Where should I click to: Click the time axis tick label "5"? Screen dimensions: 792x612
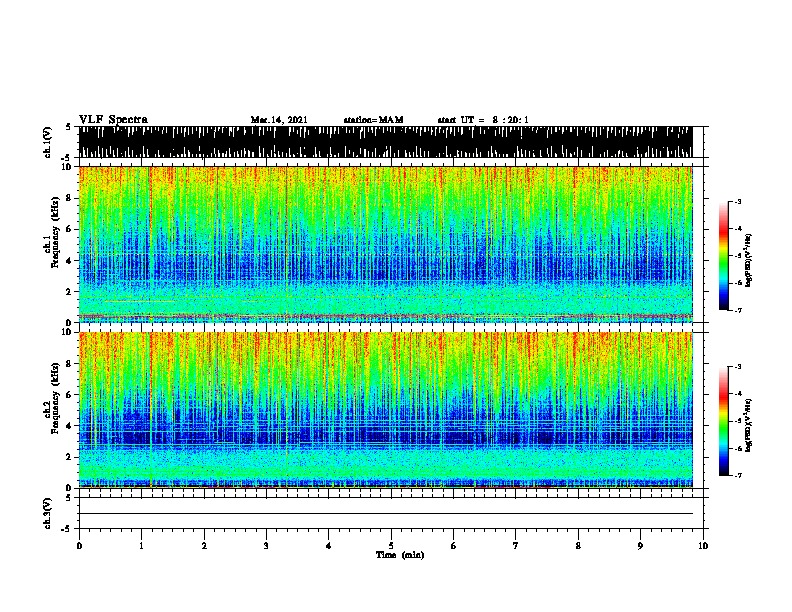[x=391, y=546]
